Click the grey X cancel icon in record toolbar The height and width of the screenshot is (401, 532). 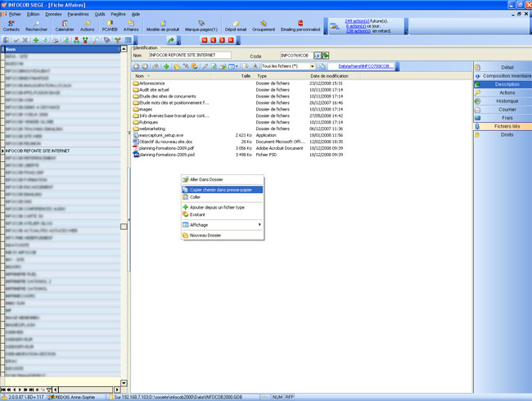pyautogui.click(x=25, y=40)
